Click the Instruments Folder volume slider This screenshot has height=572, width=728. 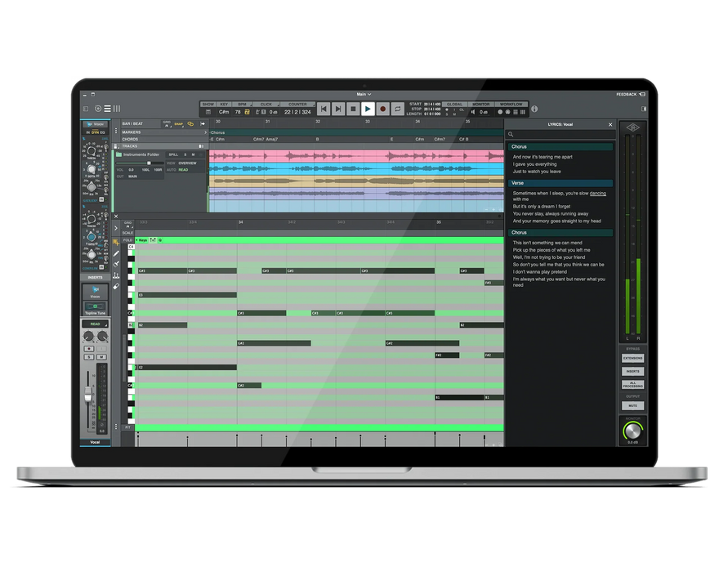140,163
